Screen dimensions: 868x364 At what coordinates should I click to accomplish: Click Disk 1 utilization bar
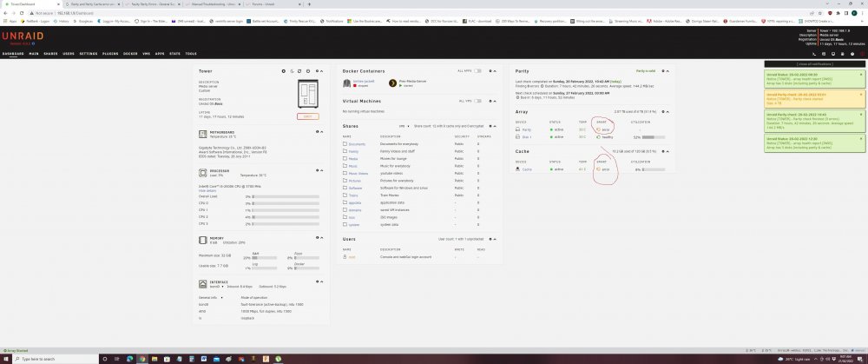(x=654, y=136)
